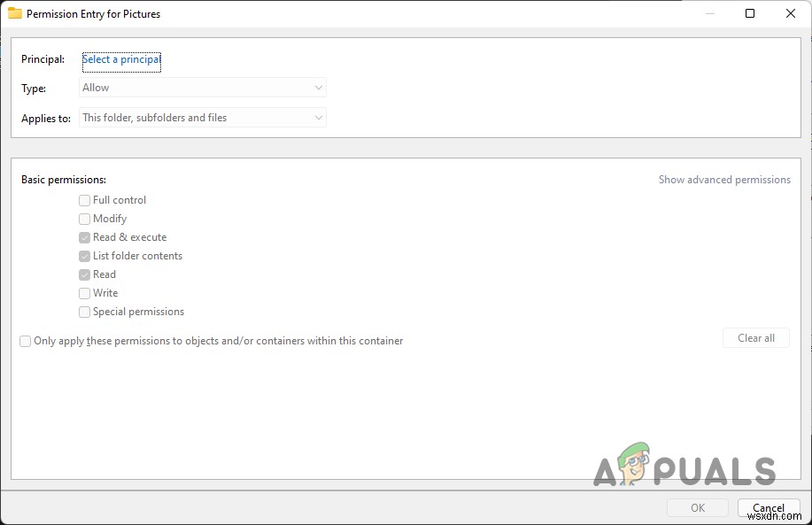Confirm with the OK button

697,507
